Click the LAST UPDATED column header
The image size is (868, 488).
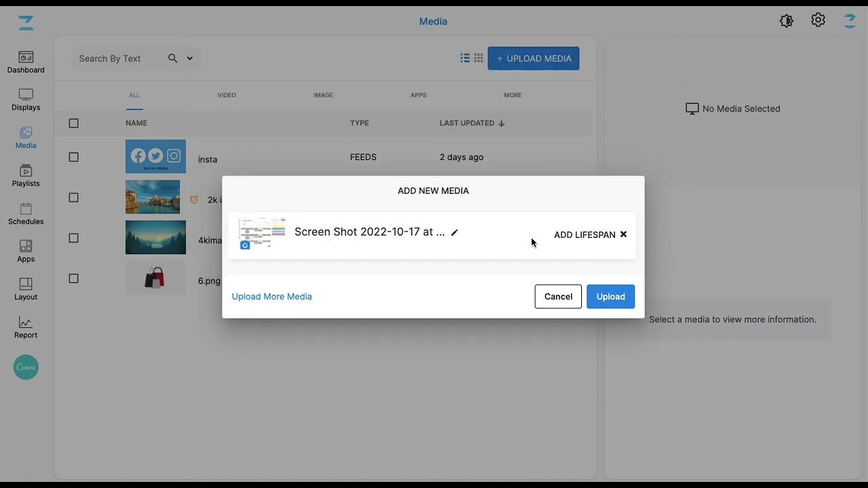pyautogui.click(x=467, y=123)
